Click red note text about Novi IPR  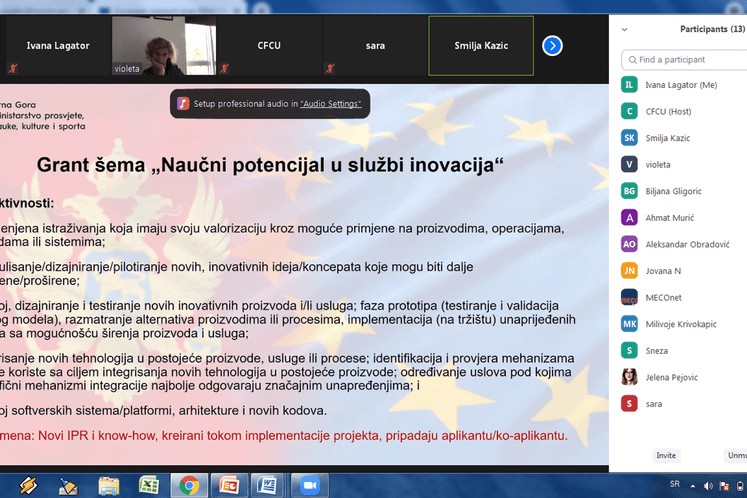click(284, 436)
